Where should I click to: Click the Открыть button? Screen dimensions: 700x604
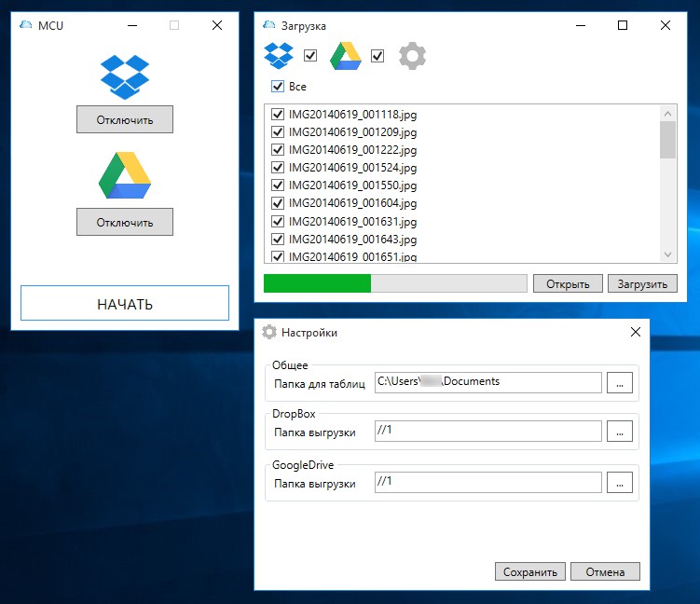point(568,284)
